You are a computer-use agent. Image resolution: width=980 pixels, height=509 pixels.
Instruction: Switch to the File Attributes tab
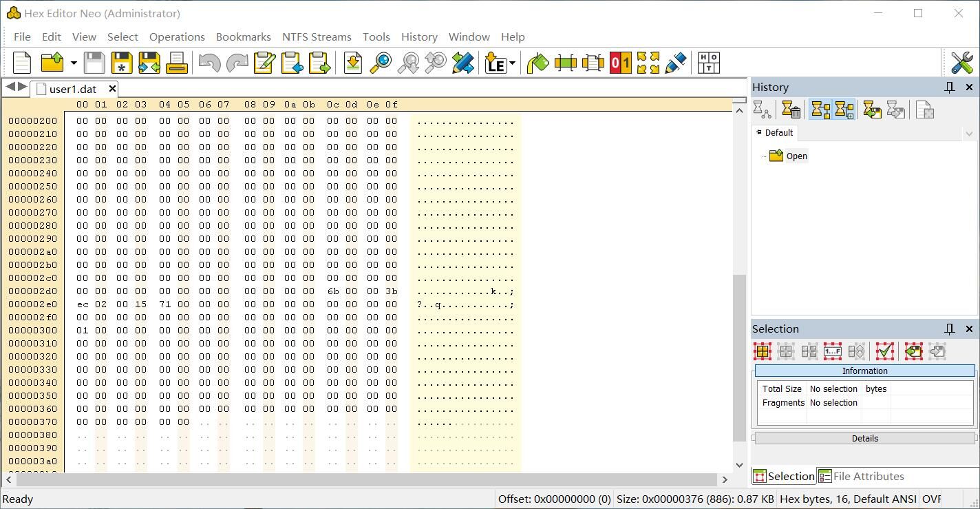861,476
